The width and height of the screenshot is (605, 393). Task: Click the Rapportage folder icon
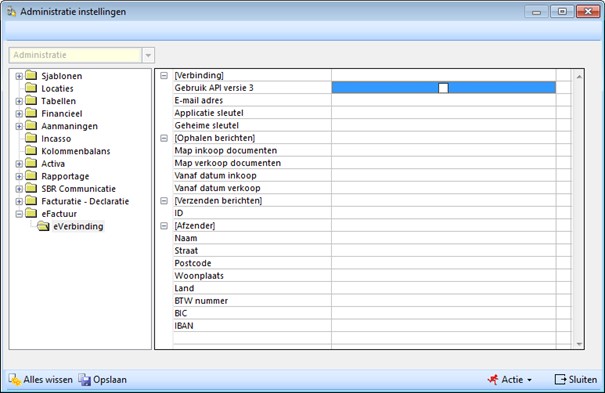coord(31,175)
